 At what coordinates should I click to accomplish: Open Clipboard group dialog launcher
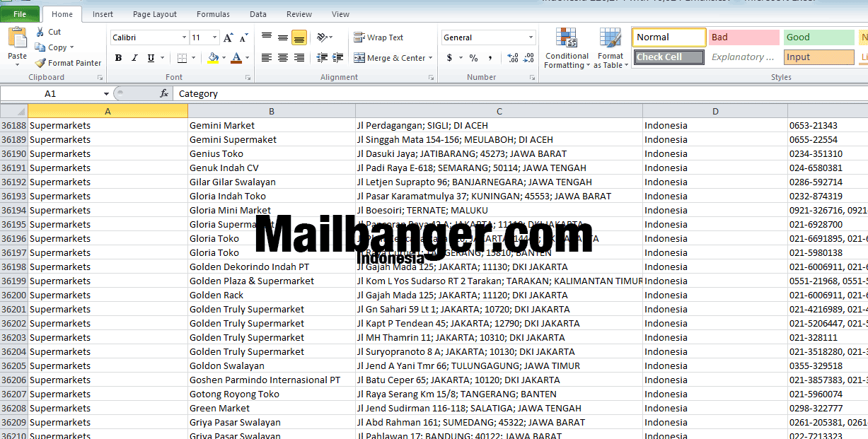tap(100, 77)
